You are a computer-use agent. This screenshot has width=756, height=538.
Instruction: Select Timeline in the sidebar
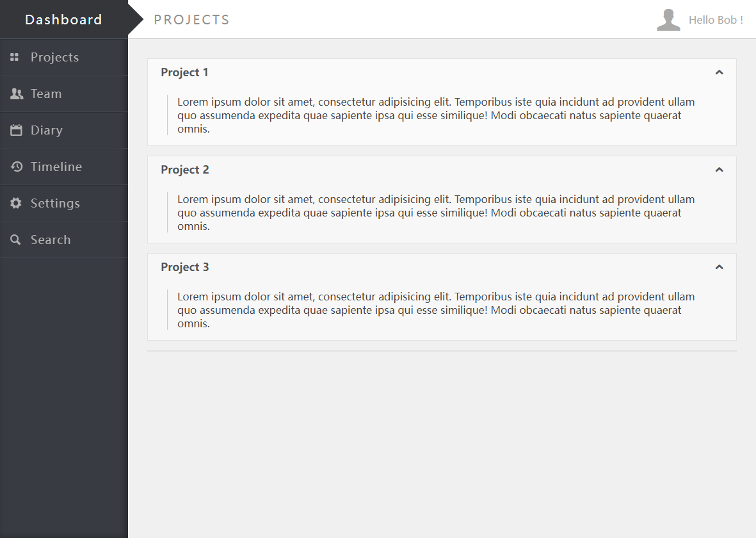(64, 167)
